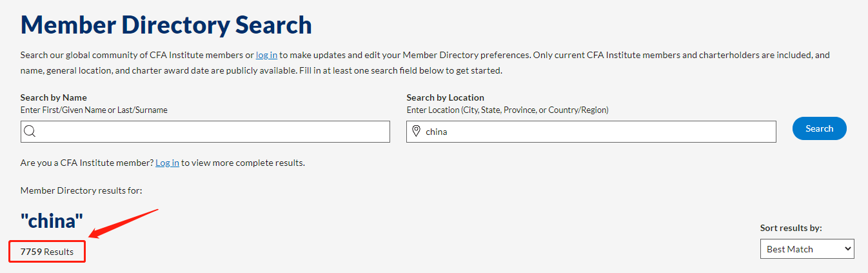
Task: Click the "Enter First/Given Name" hint text
Action: 94,110
